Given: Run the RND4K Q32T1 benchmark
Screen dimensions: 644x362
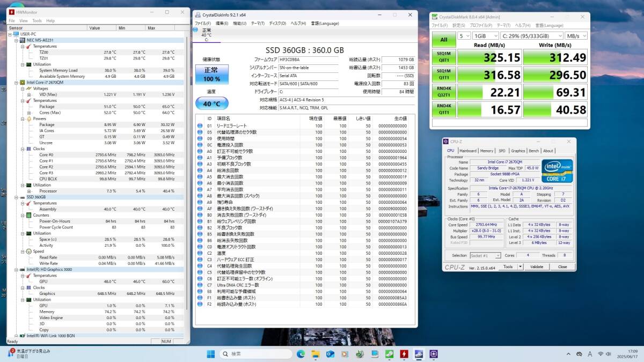Looking at the screenshot, I should tap(444, 92).
